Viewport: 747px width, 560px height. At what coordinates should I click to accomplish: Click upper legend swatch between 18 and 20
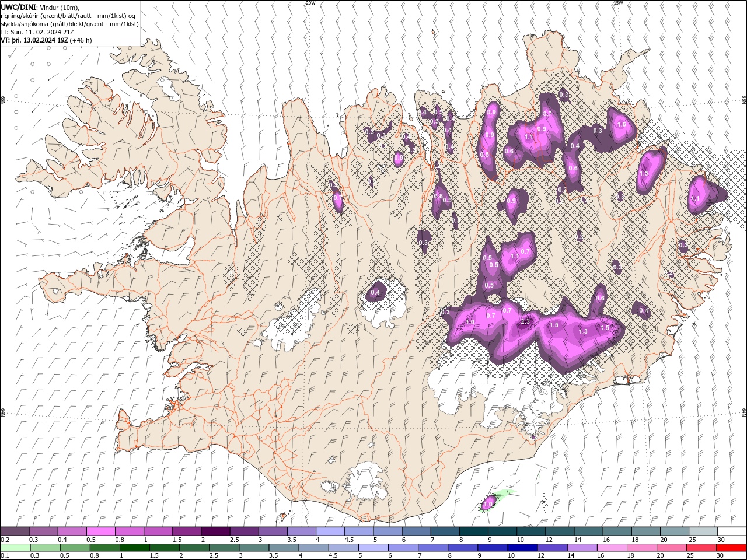pyautogui.click(x=645, y=531)
